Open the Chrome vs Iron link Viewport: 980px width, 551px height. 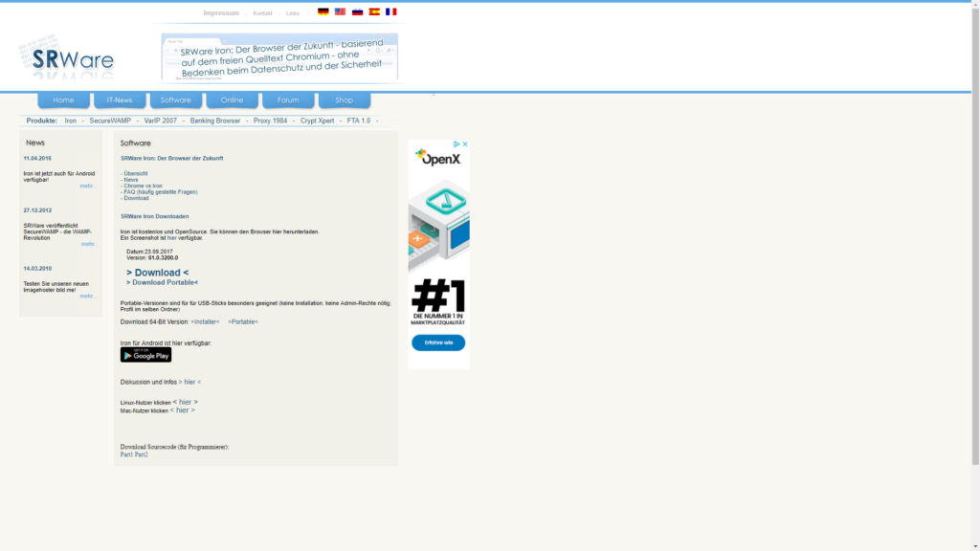[144, 187]
